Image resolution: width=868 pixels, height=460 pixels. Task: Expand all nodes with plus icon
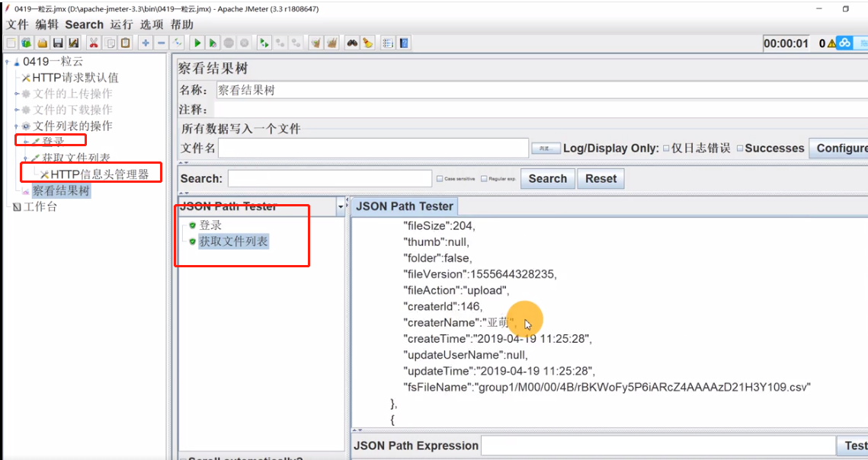[x=145, y=43]
